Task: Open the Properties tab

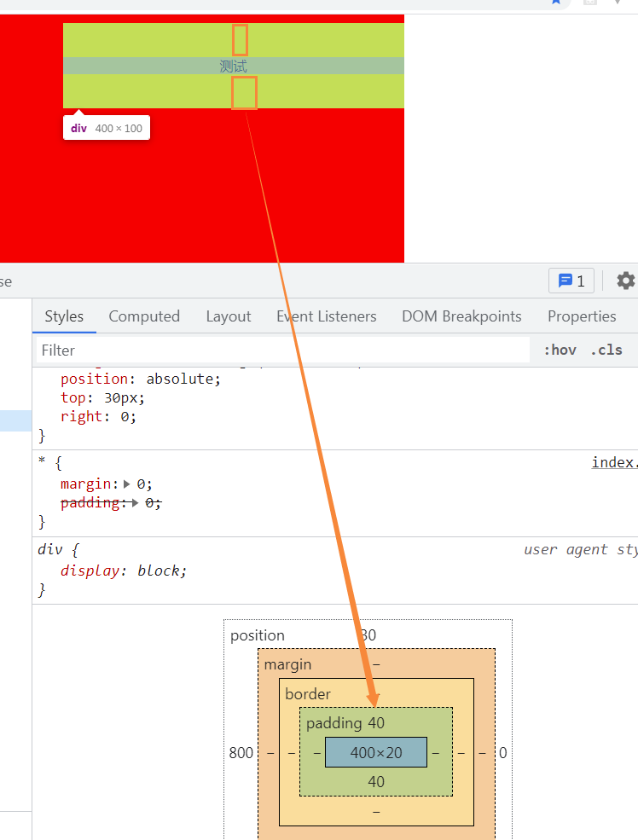Action: 582,316
